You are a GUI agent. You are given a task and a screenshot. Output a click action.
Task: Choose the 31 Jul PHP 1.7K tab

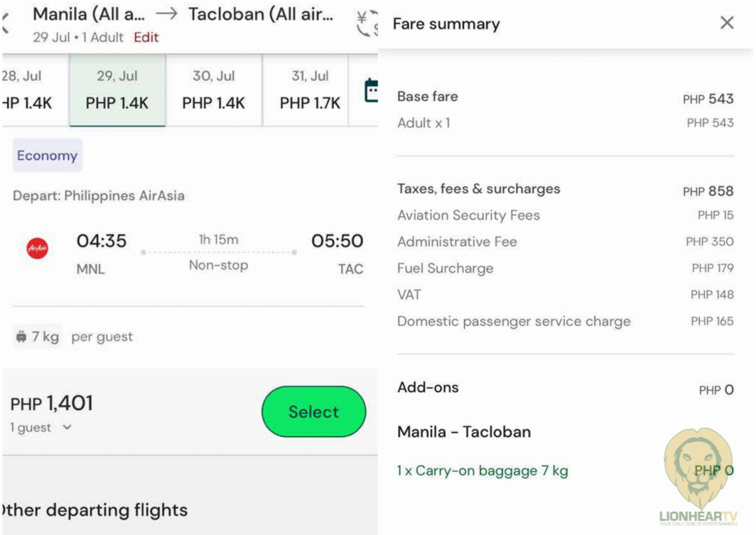310,90
